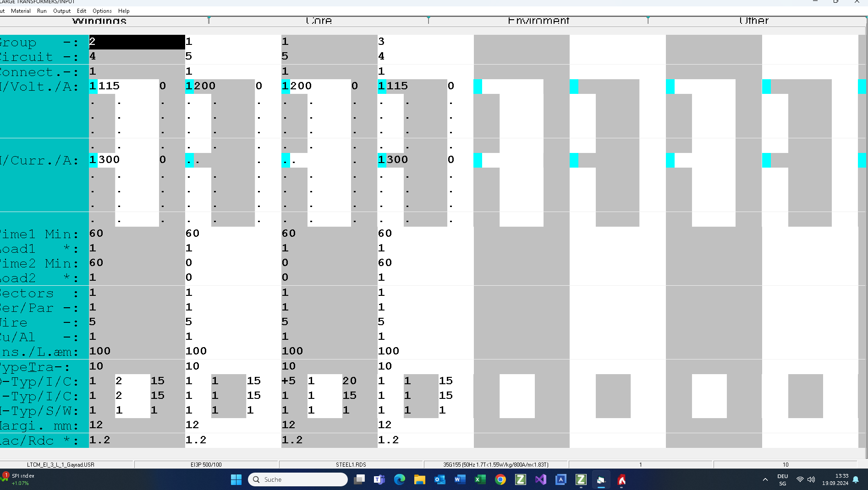Click the /Volt./A row label
The width and height of the screenshot is (868, 490).
[39, 87]
